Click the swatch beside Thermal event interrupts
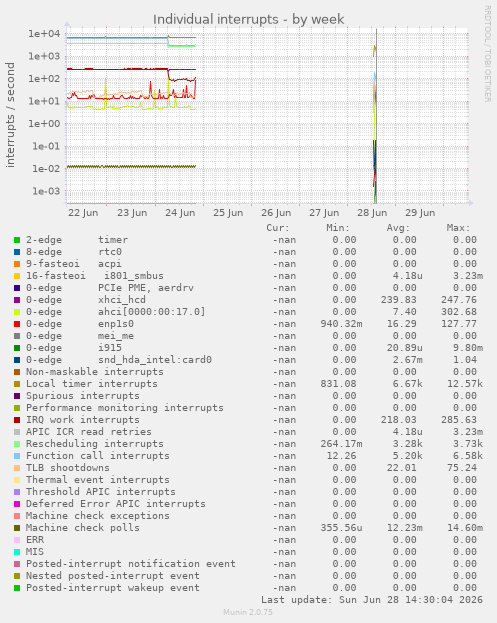 [x=17, y=480]
